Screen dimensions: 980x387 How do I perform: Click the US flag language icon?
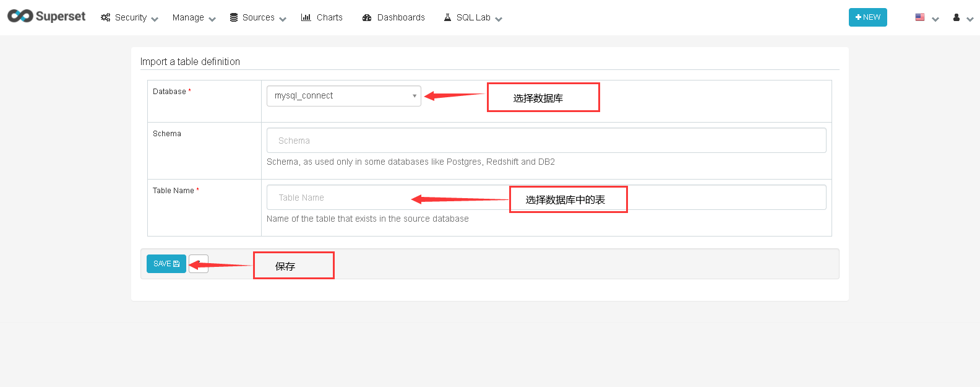tap(920, 17)
